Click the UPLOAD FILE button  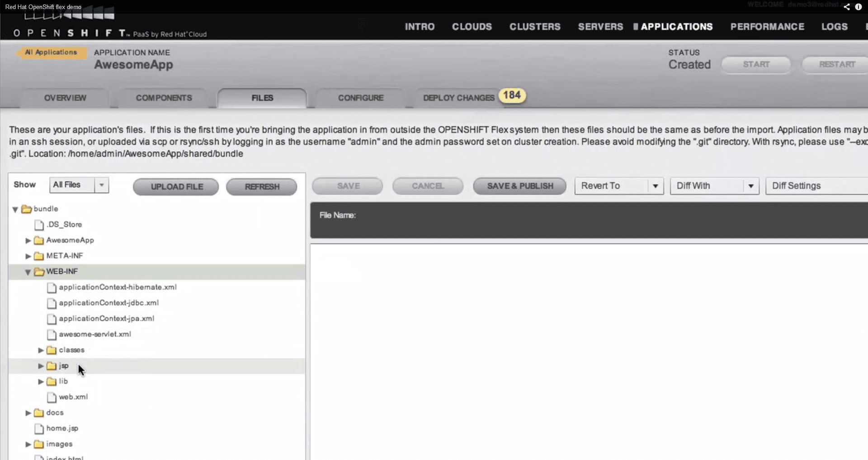point(176,187)
